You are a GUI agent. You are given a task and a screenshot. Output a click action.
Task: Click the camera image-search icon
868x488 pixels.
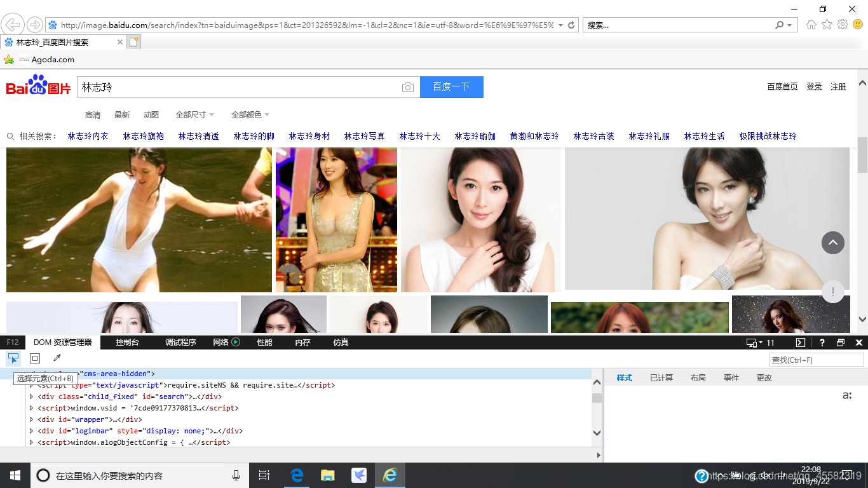pos(408,87)
